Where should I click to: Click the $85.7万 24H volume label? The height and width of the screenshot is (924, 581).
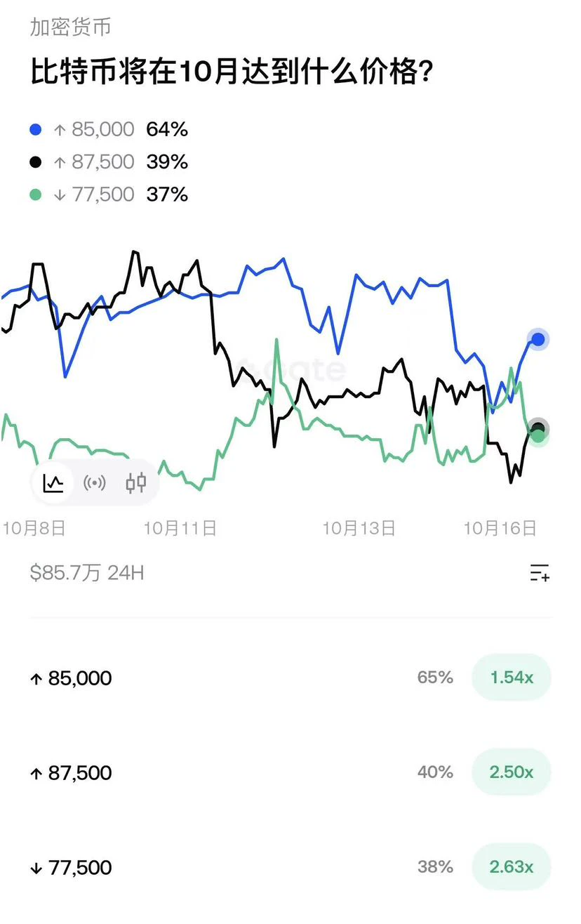click(87, 573)
